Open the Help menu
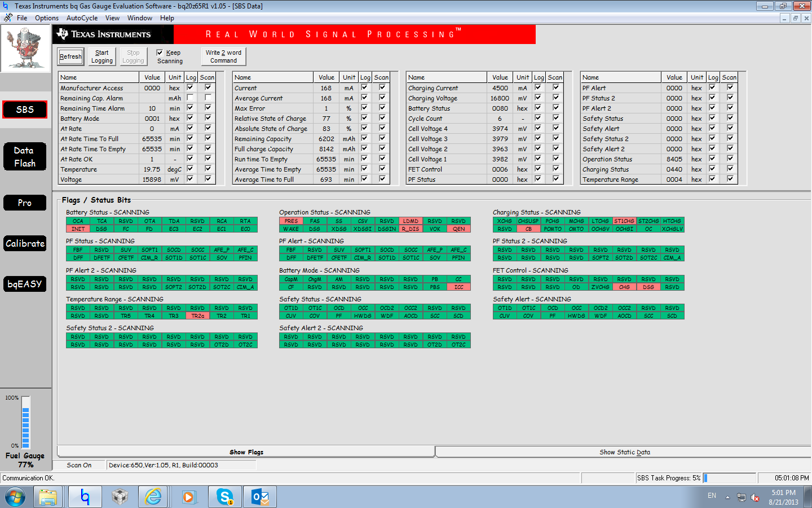Image resolution: width=812 pixels, height=508 pixels. 167,18
